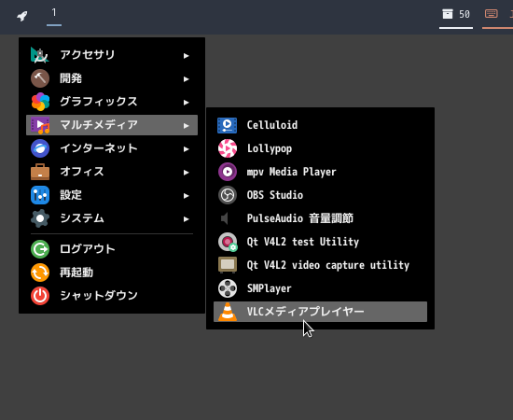Click the OBS Studio icon
The image size is (513, 420).
tap(228, 195)
